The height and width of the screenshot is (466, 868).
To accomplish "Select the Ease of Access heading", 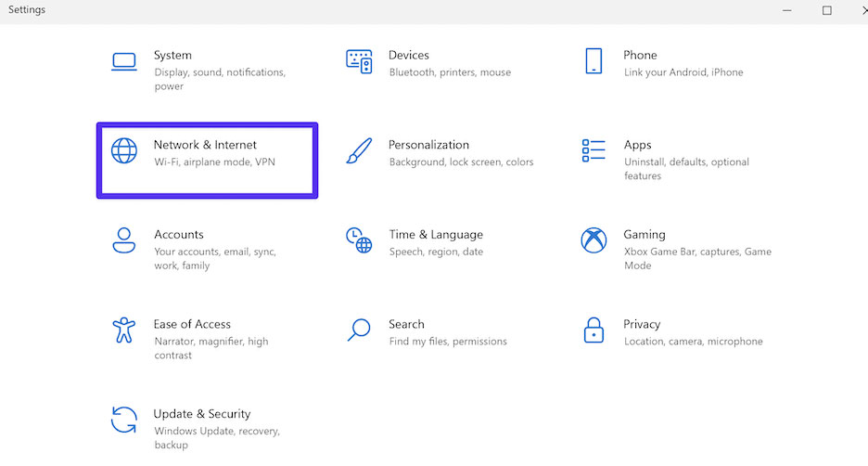I will point(192,324).
